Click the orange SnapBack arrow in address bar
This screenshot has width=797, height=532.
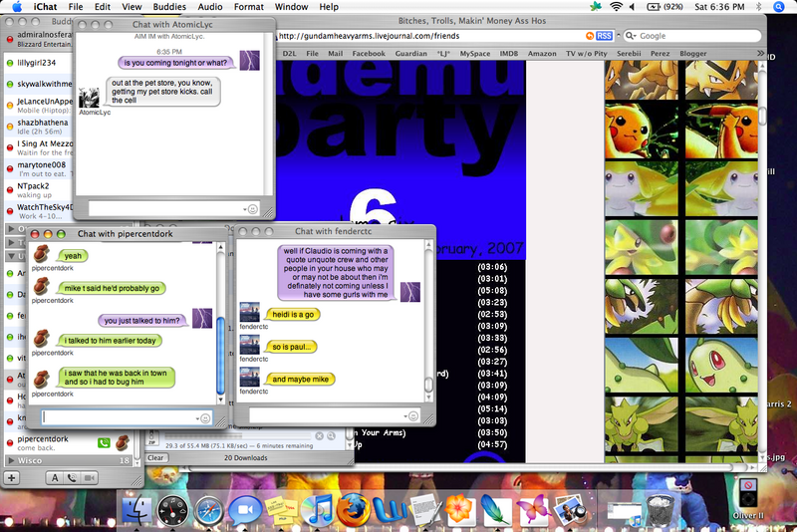(x=590, y=36)
